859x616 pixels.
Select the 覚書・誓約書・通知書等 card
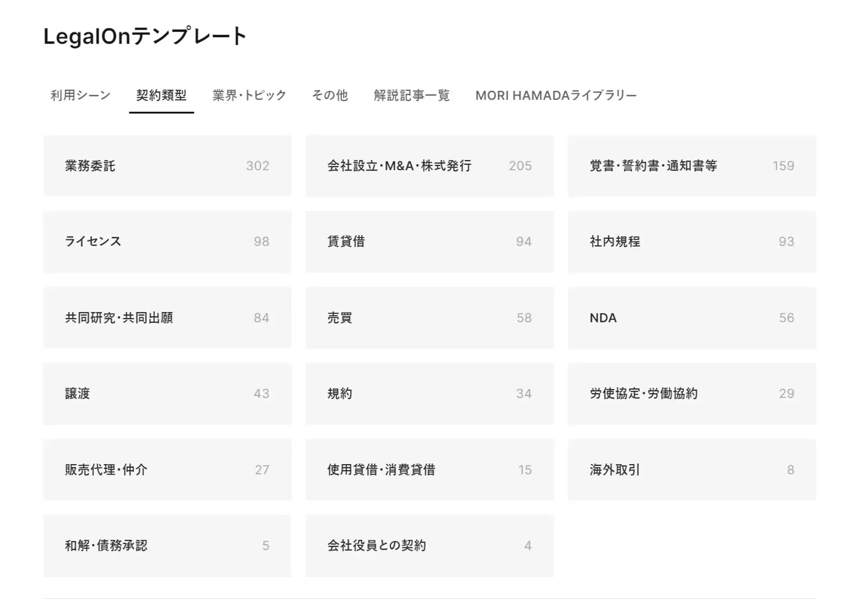coord(692,166)
